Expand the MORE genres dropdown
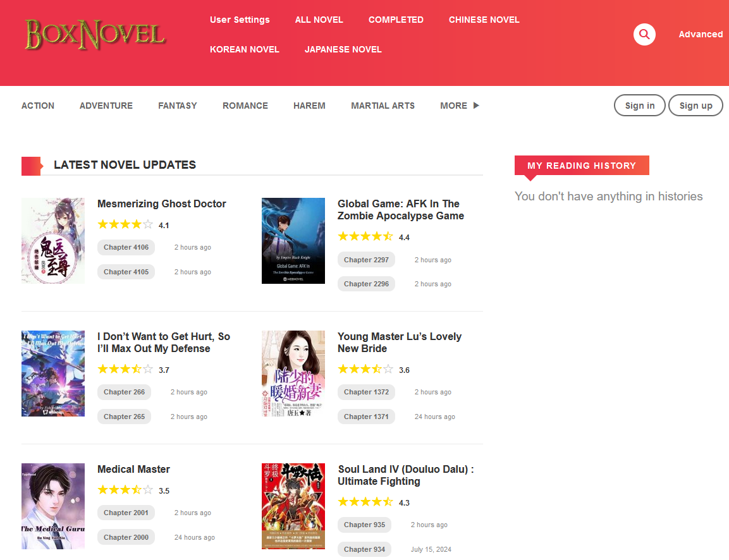Screen dimensions: 729x560 (x=459, y=106)
